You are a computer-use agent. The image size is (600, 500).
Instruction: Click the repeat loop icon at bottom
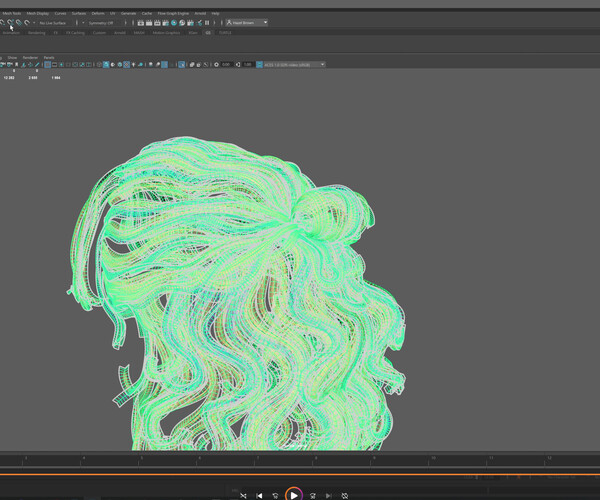(x=344, y=494)
